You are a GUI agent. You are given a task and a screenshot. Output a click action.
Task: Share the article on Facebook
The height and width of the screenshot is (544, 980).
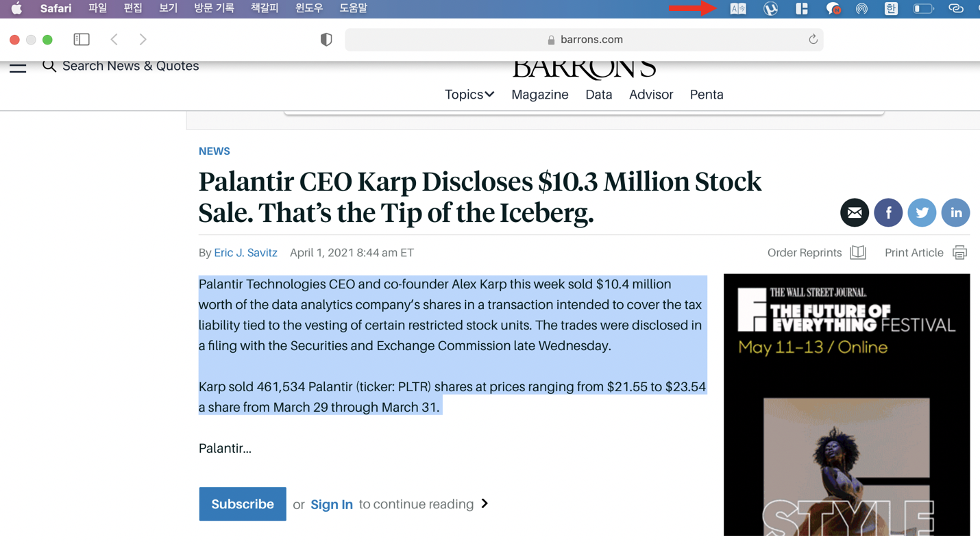coord(888,213)
